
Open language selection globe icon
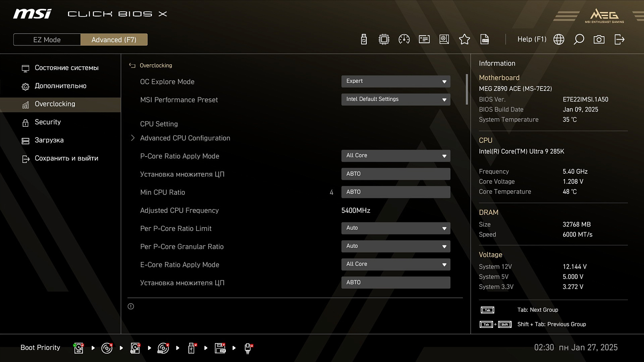(x=559, y=39)
